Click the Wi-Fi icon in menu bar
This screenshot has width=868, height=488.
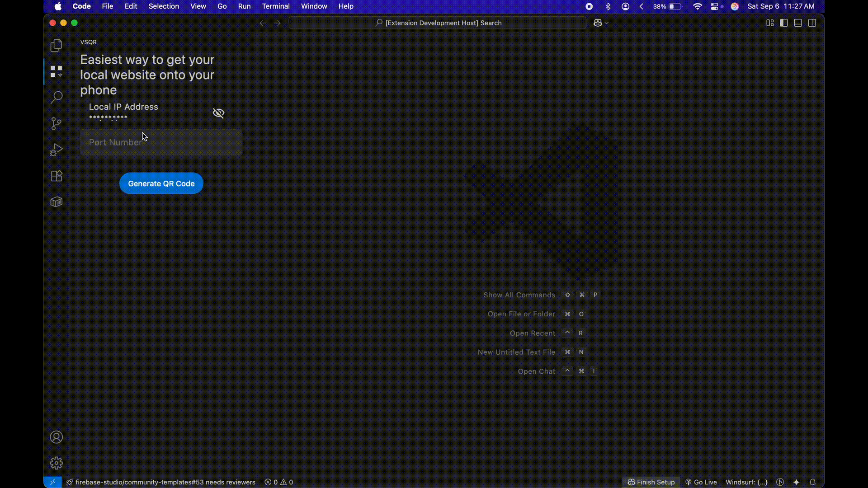click(x=698, y=6)
